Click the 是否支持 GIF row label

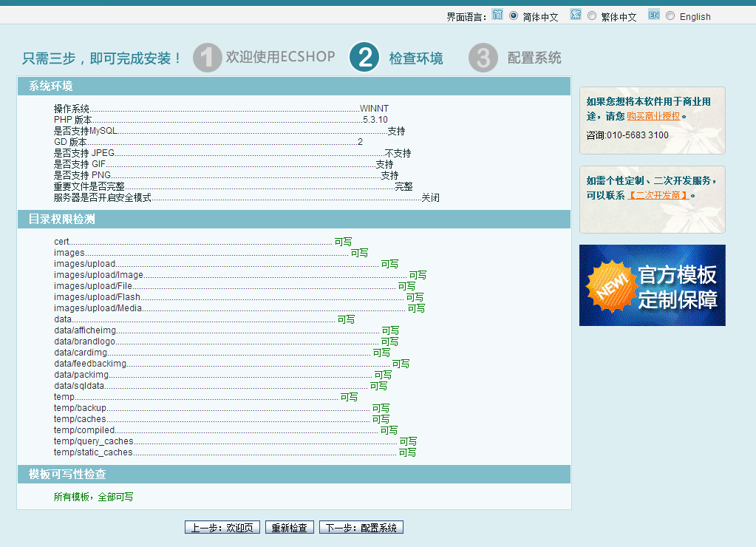point(80,164)
